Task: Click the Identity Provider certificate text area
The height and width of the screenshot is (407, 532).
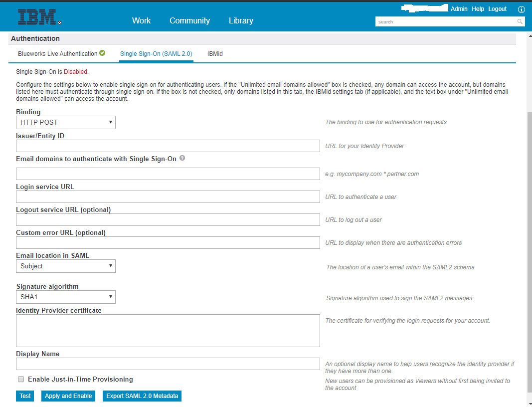Action: coord(168,331)
